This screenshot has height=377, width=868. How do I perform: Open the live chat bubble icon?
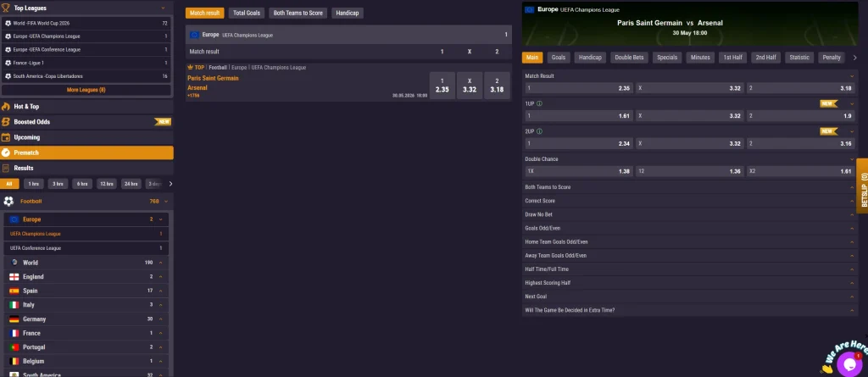pos(848,363)
